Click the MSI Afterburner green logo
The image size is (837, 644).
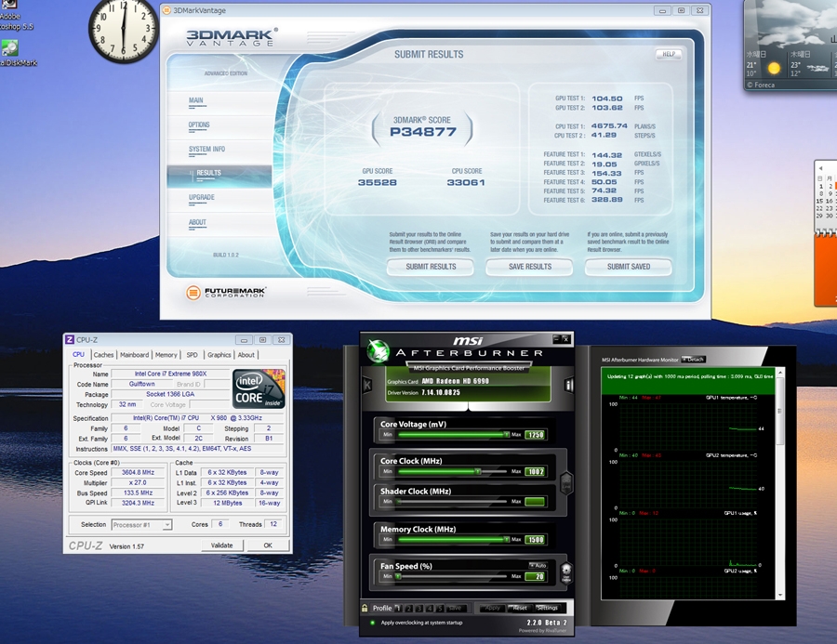[378, 351]
